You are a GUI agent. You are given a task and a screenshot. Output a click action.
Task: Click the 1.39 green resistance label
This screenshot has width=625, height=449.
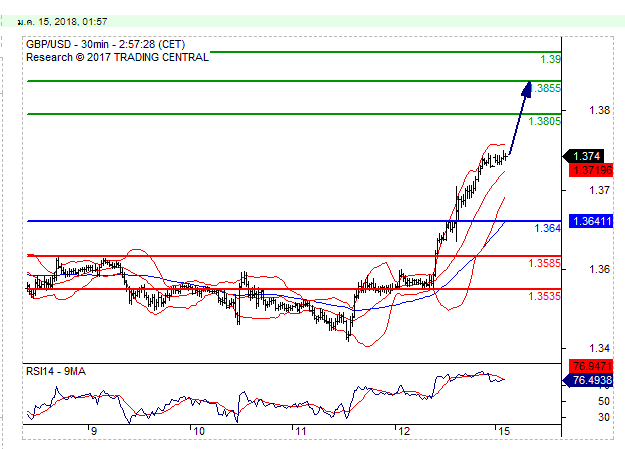549,60
